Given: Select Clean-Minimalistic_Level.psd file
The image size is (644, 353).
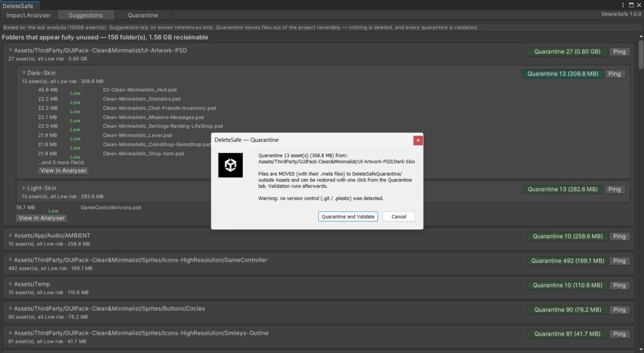Looking at the screenshot, I should pyautogui.click(x=137, y=135).
